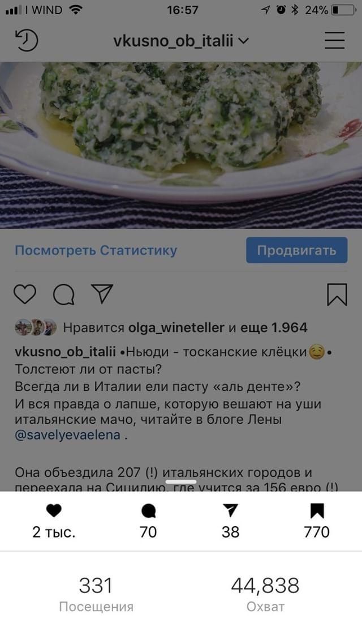
Task: Tap the filled comment bubble stat
Action: coord(148,521)
